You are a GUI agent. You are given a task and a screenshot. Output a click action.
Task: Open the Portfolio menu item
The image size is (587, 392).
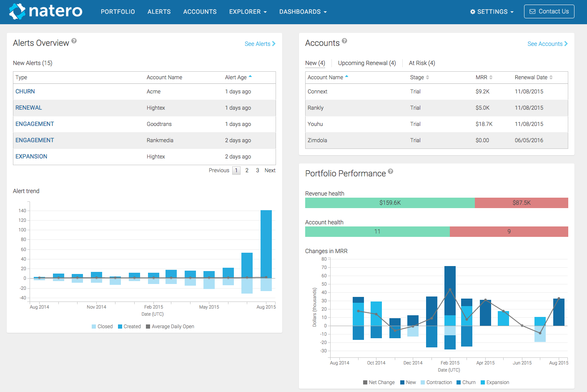(118, 12)
